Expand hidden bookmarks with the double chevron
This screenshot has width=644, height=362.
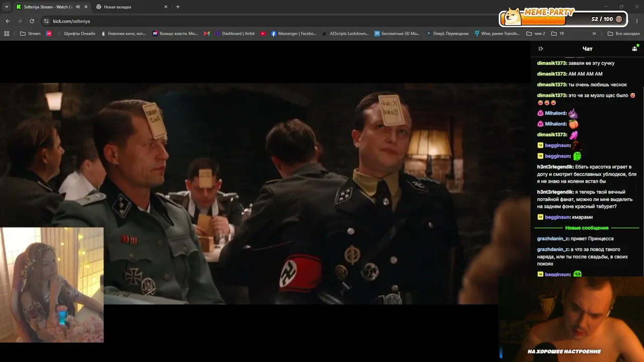pyautogui.click(x=594, y=34)
